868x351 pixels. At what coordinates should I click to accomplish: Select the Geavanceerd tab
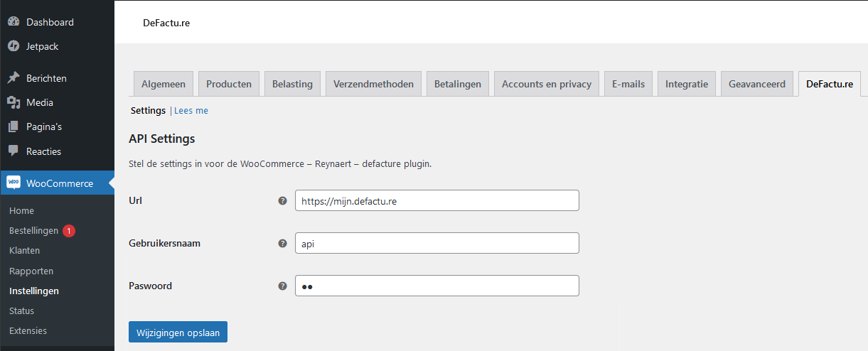[757, 84]
